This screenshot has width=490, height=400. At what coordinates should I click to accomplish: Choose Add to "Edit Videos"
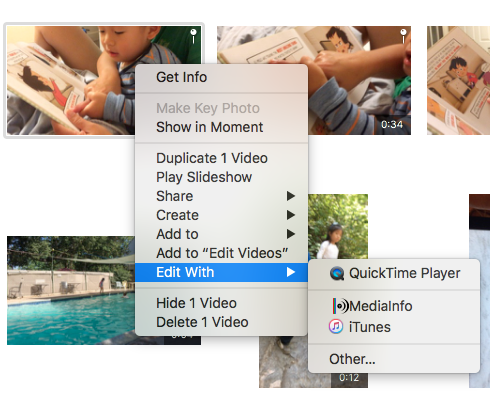tap(221, 253)
